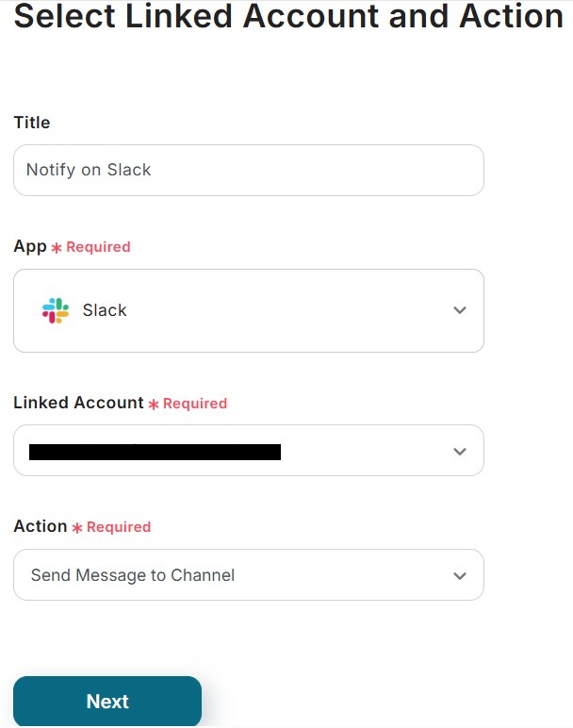Click the red asterisk beside Linked Account

[x=154, y=404]
